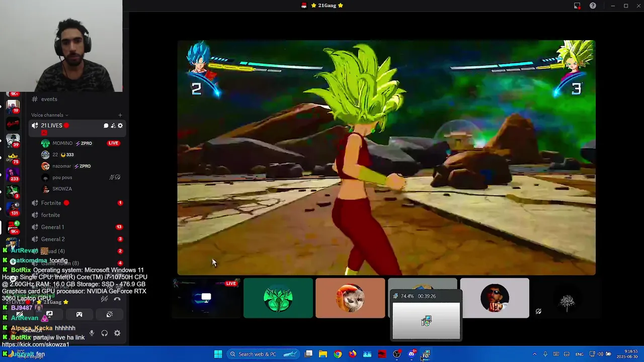Viewport: 644px width, 362px height.
Task: Click the installer preview showing 74.4%
Action: pyautogui.click(x=426, y=315)
